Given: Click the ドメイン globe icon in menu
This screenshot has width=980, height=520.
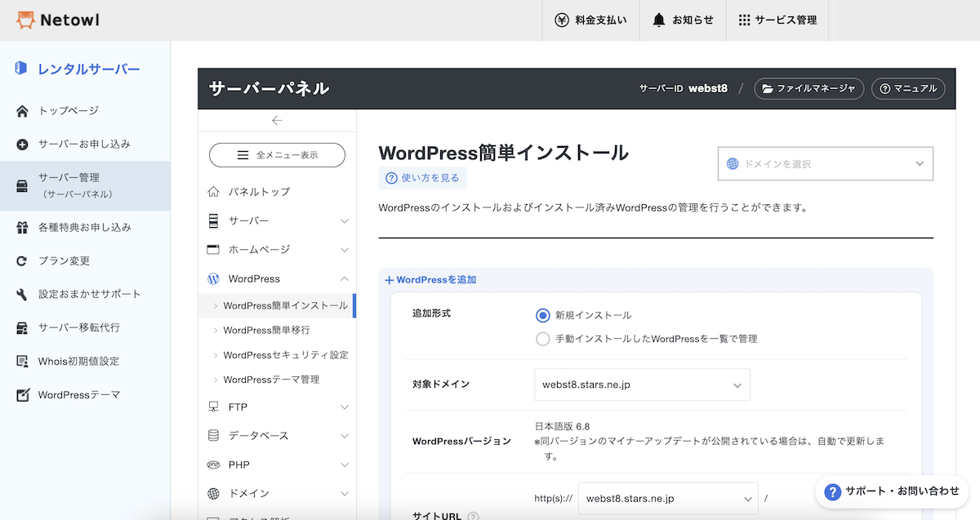Looking at the screenshot, I should (213, 494).
